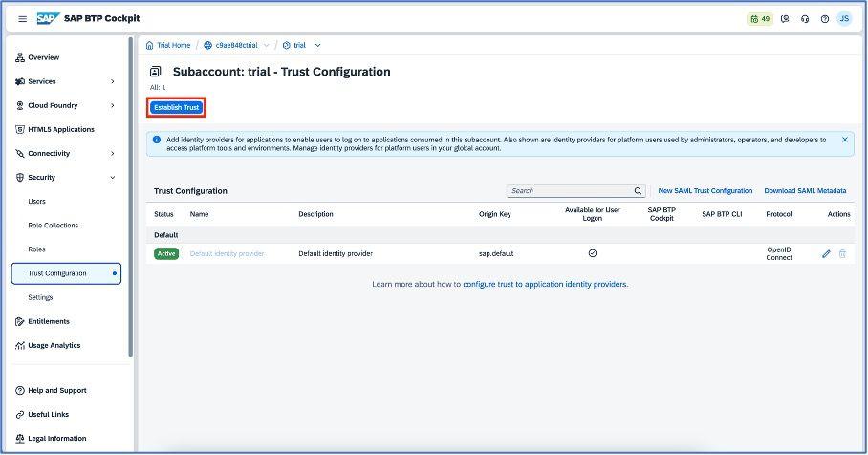Click the HTML5 Applications sidebar icon
The image size is (868, 455).
click(20, 130)
